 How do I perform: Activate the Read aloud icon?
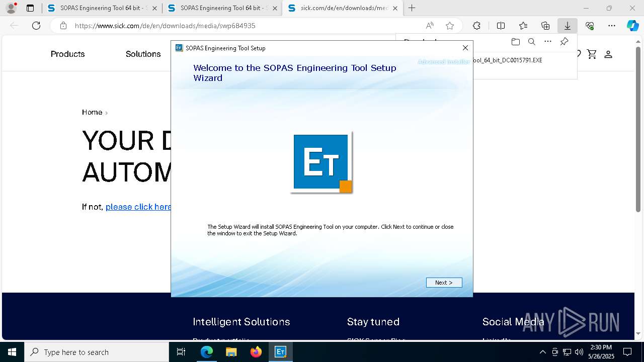coord(430,26)
